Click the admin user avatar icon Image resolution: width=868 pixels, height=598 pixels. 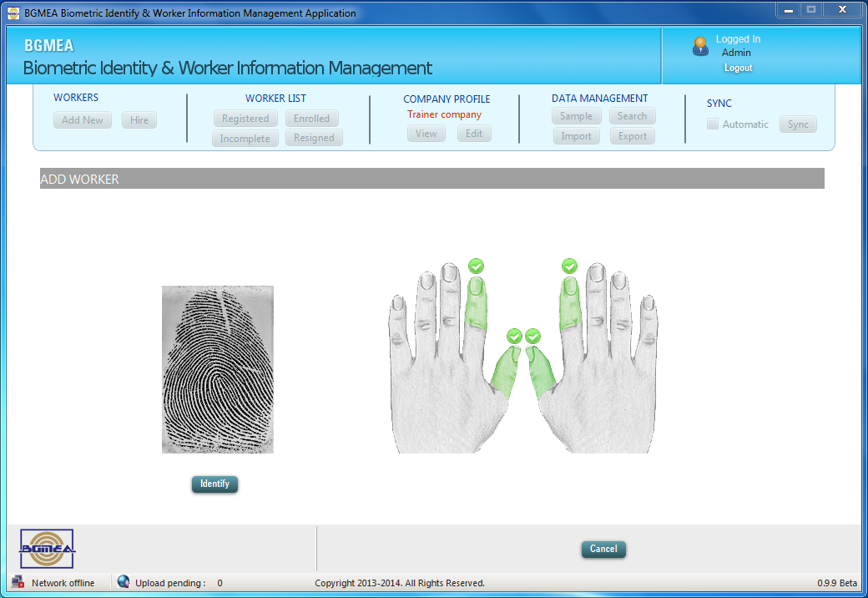tap(700, 47)
